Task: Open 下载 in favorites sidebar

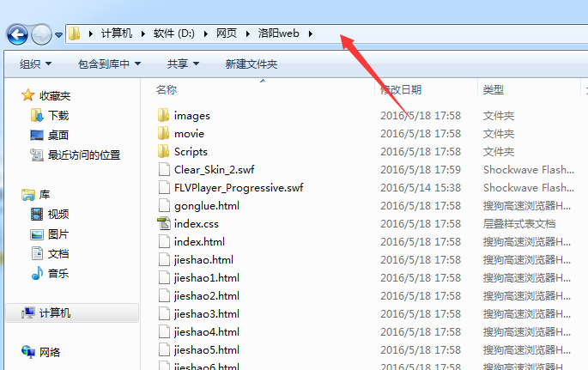Action: [58, 115]
